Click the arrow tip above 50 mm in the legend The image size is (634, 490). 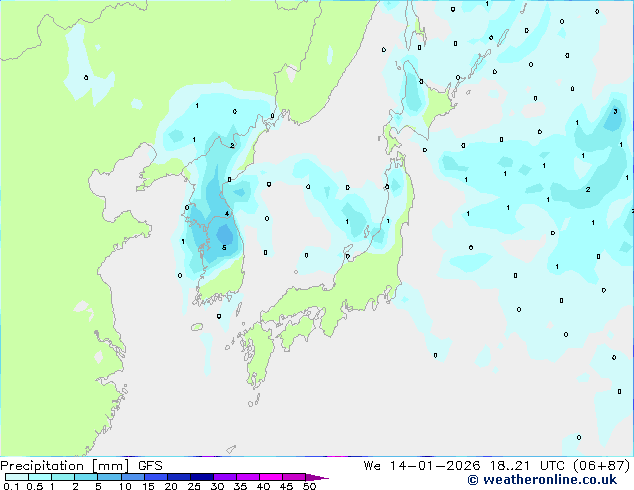pyautogui.click(x=317, y=477)
